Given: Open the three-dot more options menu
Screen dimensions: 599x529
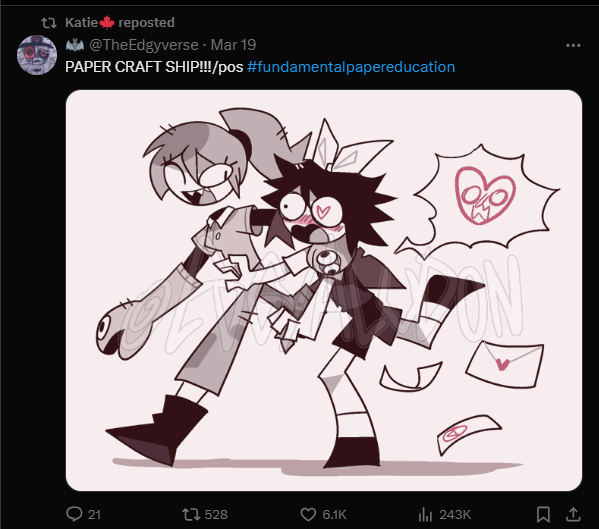Looking at the screenshot, I should (573, 45).
